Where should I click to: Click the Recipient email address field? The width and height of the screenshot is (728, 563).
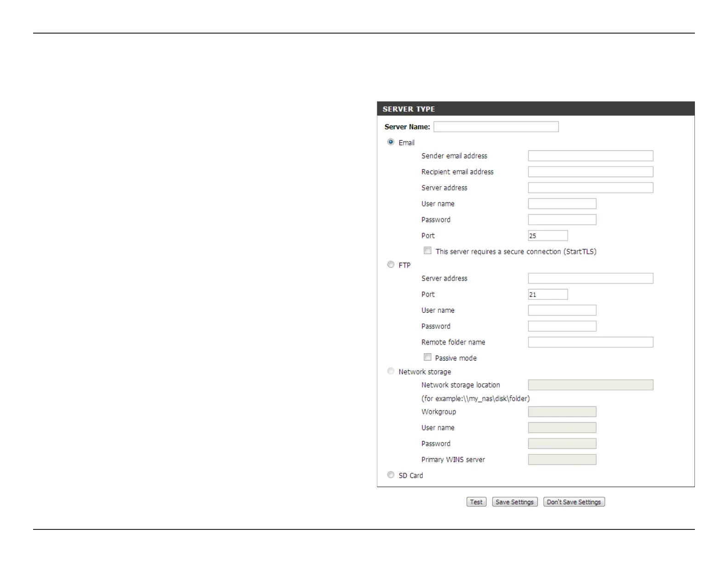pos(591,172)
